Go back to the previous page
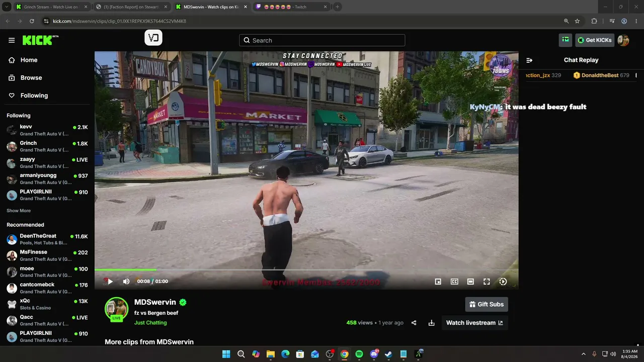The image size is (644, 362). [8, 21]
